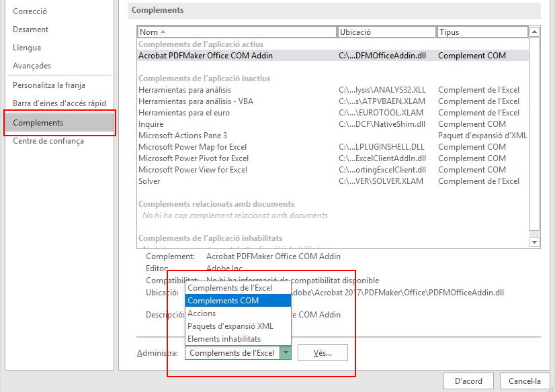Screen dimensions: 555x392
Task: Open the Administra dropdown arrow
Action: pos(286,352)
